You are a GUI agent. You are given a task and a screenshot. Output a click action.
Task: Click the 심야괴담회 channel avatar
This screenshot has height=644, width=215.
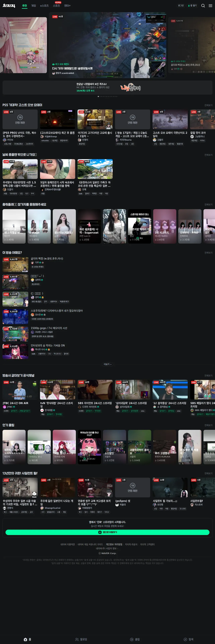117,407
